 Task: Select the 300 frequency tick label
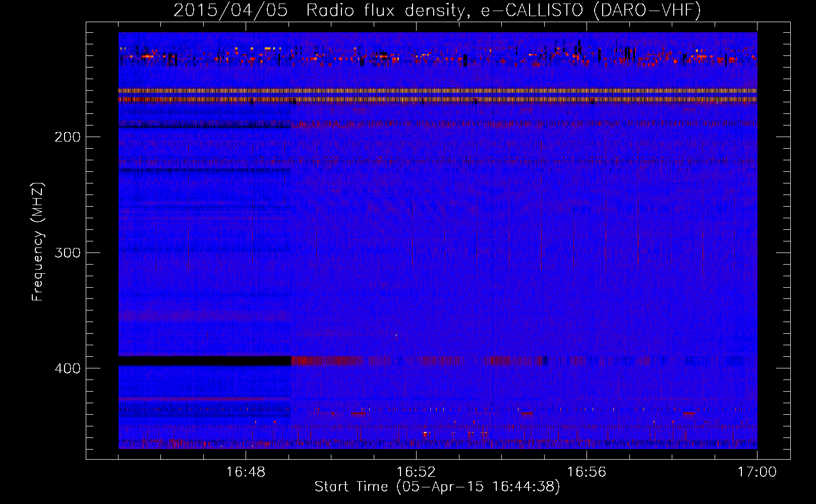point(68,253)
